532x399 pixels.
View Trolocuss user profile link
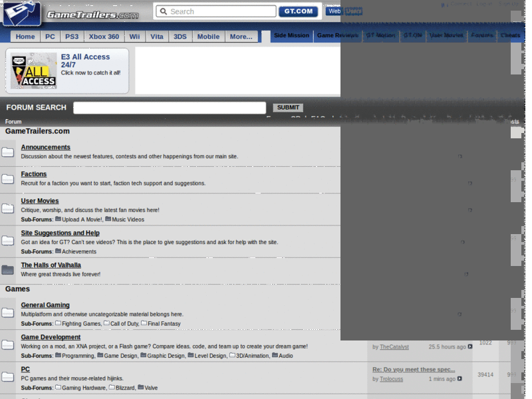pyautogui.click(x=391, y=379)
